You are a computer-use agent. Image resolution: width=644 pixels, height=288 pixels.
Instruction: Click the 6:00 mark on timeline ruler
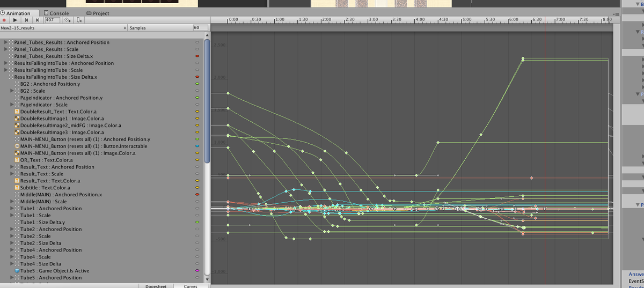click(514, 19)
